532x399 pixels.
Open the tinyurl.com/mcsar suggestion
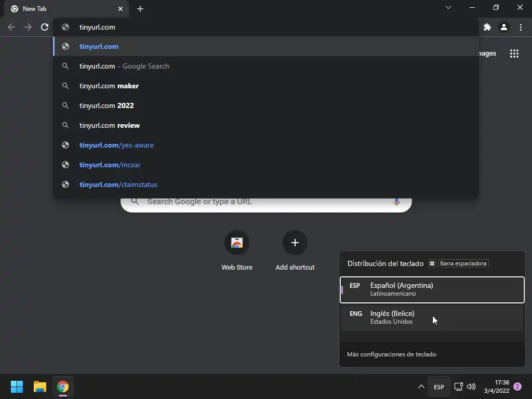(266, 165)
